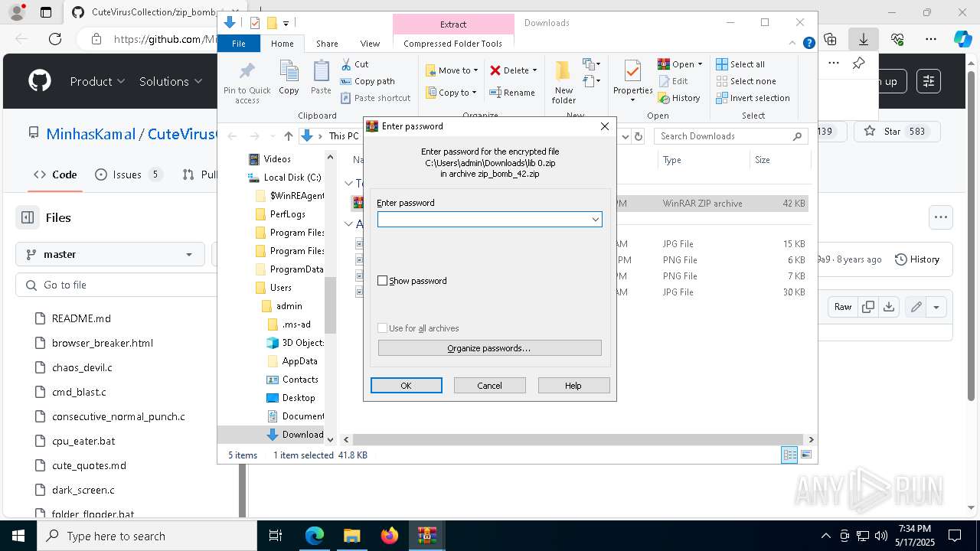980x551 pixels.
Task: Click Explorer horizontal scrollbar
Action: pos(578,439)
